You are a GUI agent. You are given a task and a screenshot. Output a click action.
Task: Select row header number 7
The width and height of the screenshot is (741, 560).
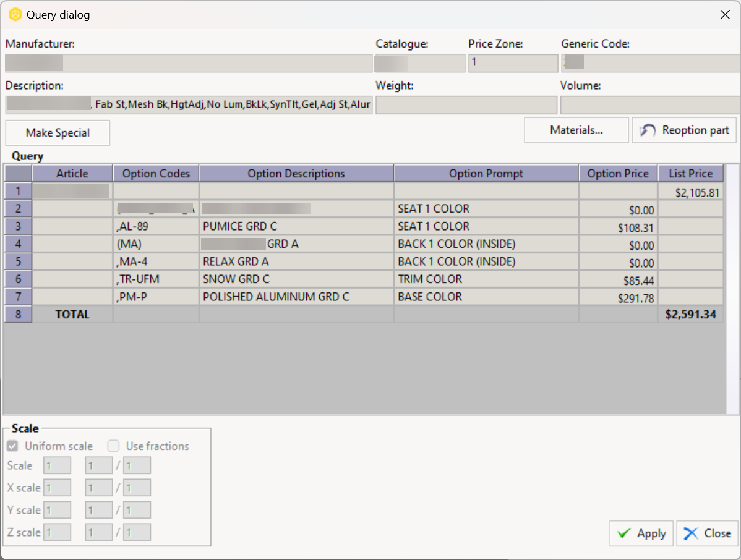click(18, 297)
